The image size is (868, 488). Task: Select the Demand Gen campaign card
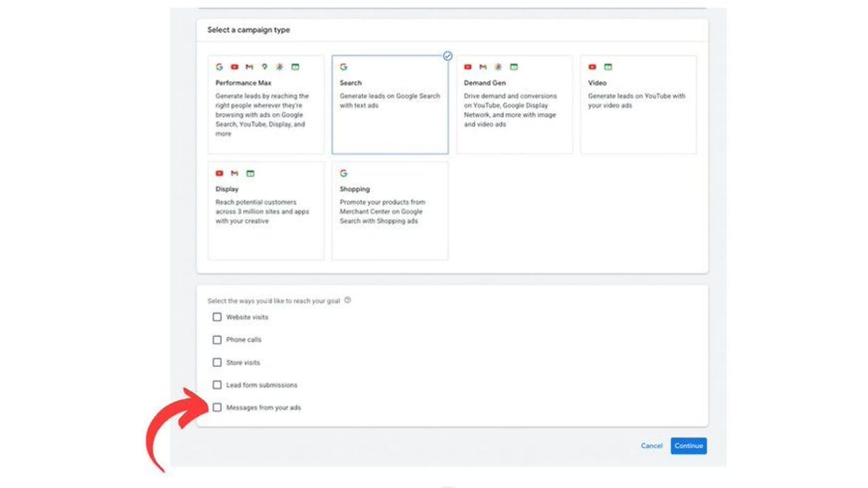click(x=514, y=105)
